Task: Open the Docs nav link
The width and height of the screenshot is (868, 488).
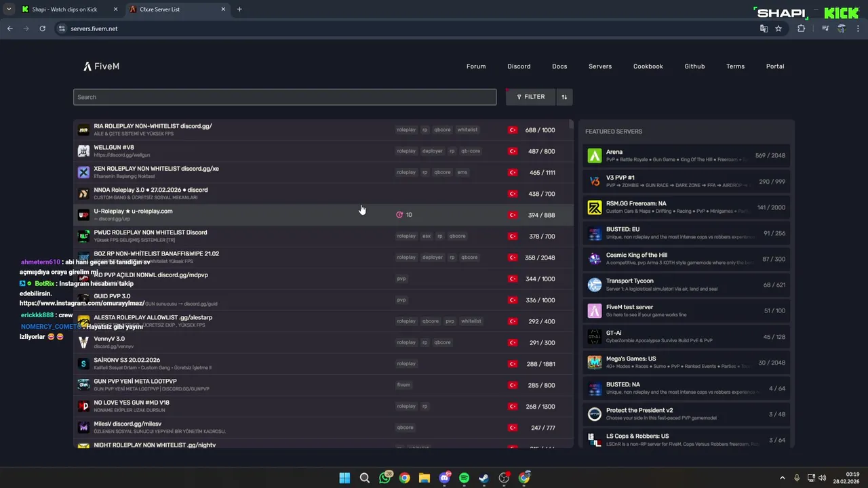Action: tap(559, 66)
